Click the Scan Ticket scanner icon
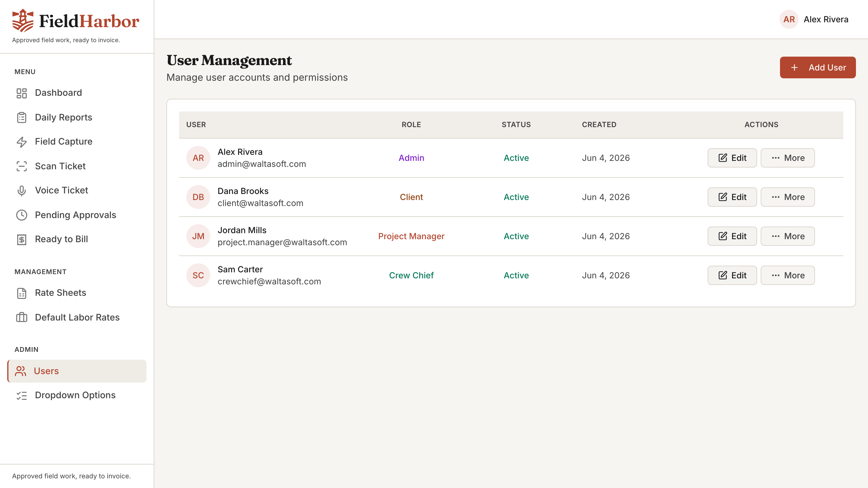Image resolution: width=868 pixels, height=488 pixels. (x=22, y=166)
